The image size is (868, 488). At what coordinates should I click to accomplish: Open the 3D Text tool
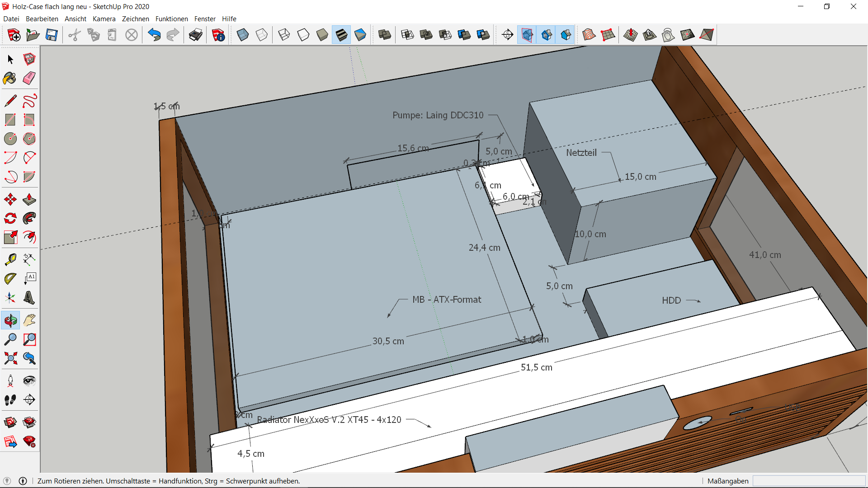click(x=29, y=298)
